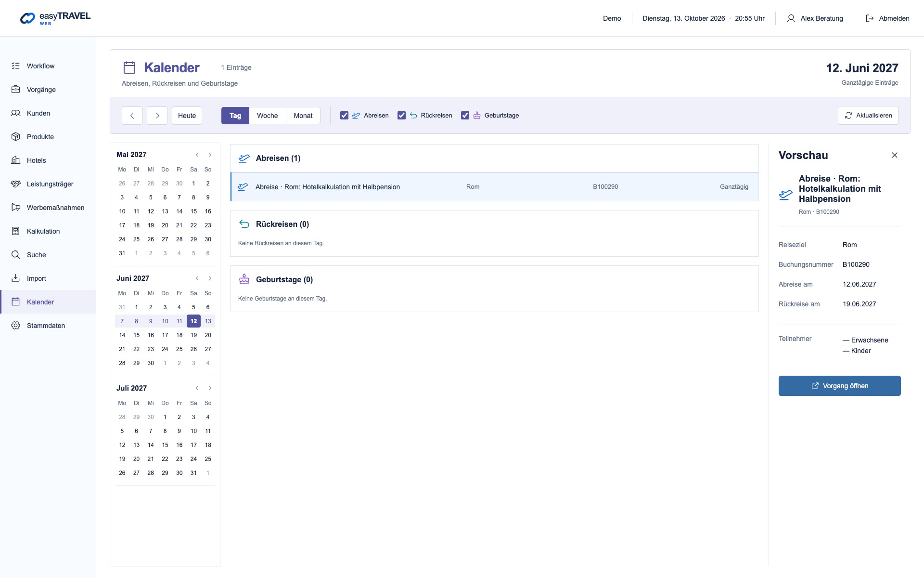
Task: Go to month before Juli 2027
Action: (x=197, y=388)
